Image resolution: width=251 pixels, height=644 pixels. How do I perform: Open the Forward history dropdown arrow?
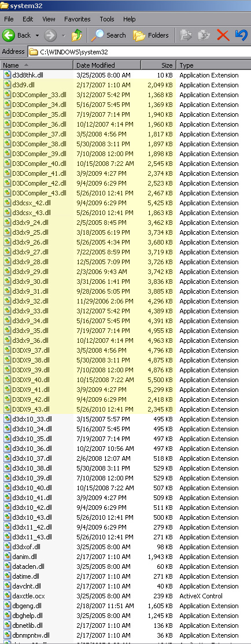(x=63, y=35)
